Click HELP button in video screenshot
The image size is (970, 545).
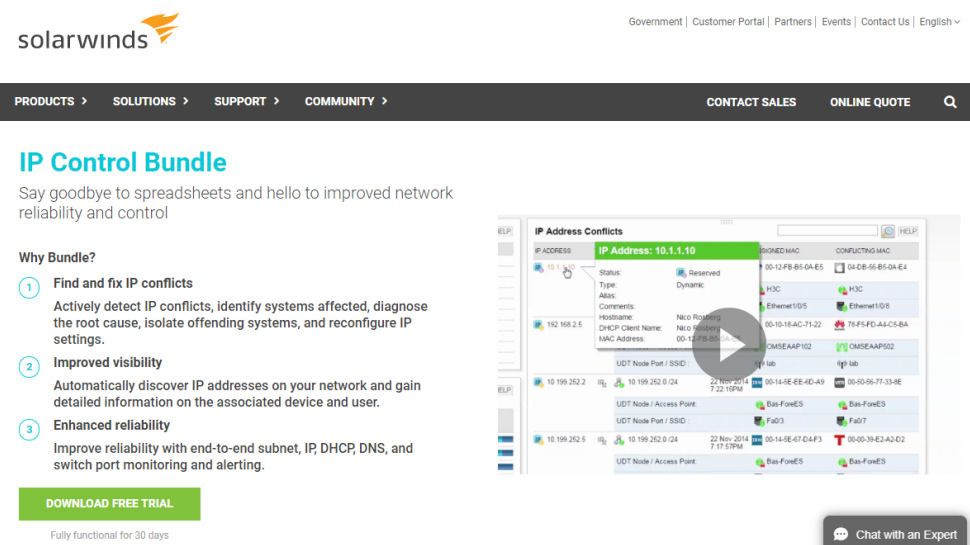pos(908,231)
